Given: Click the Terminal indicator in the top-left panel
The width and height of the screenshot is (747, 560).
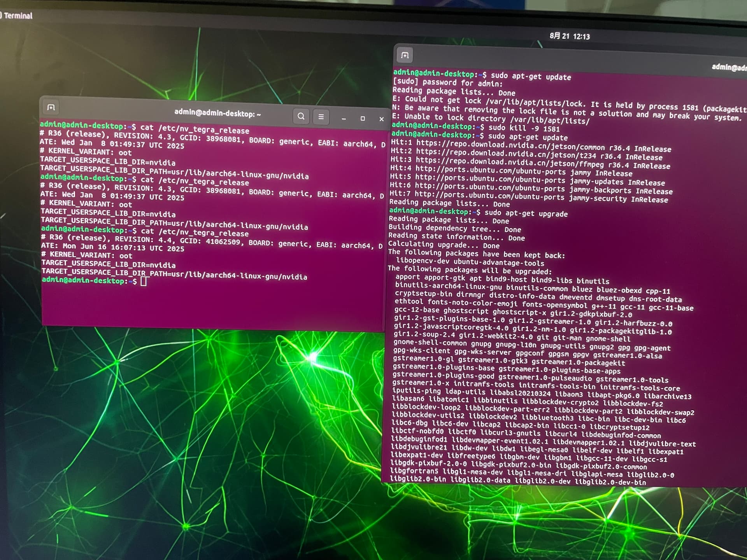Looking at the screenshot, I should [18, 16].
